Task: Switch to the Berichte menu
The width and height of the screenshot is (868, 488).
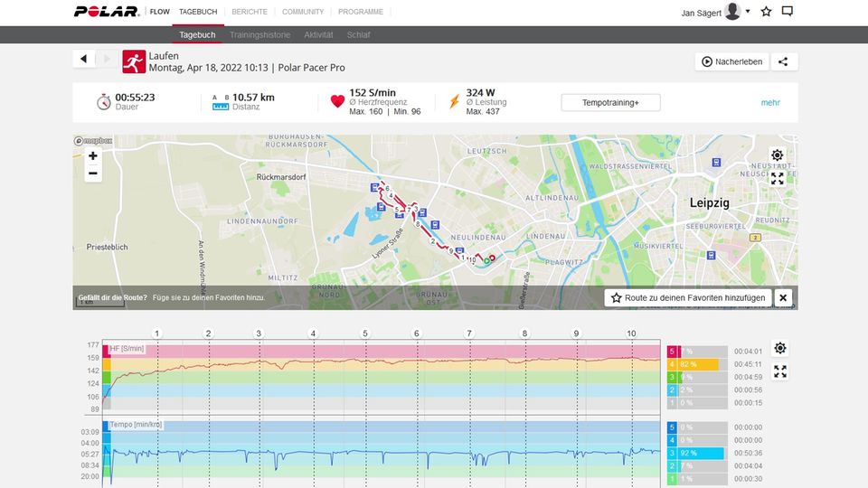Action: click(x=249, y=12)
